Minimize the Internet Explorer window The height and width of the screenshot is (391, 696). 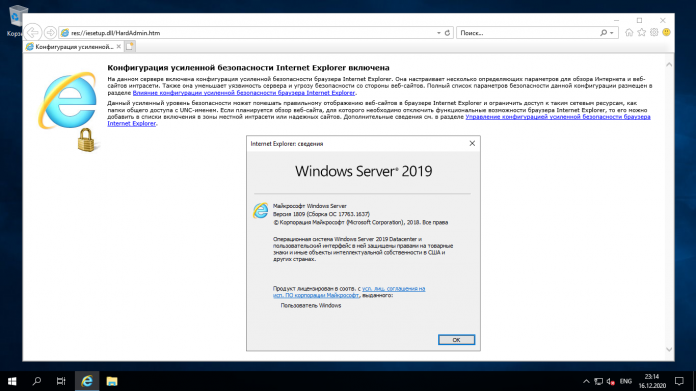pos(616,20)
